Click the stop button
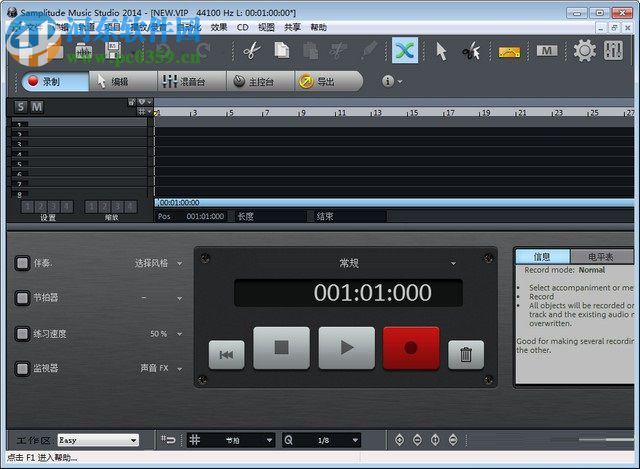Screen dimensions: 640x469 coord(282,348)
